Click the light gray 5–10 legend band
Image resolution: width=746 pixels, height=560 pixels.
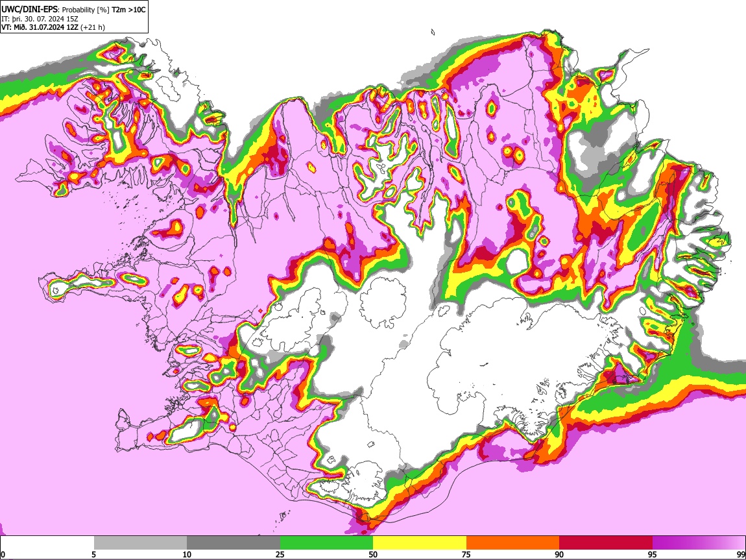pos(140,543)
